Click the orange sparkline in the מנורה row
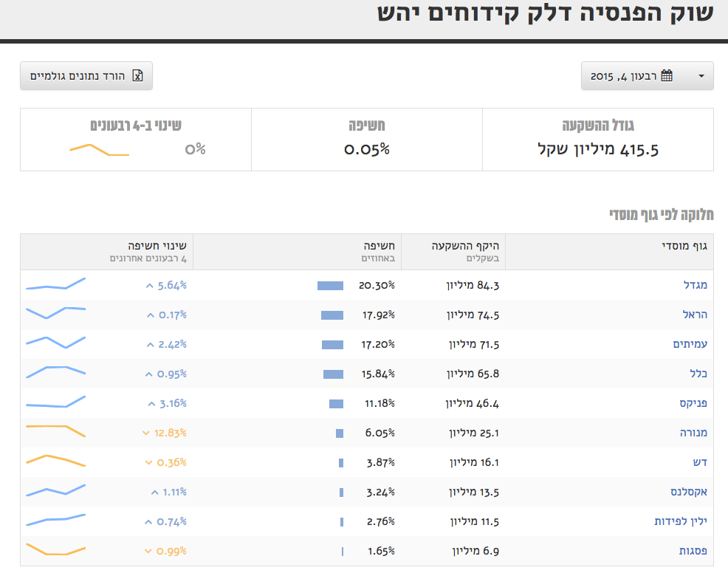The image size is (728, 573). 55,431
